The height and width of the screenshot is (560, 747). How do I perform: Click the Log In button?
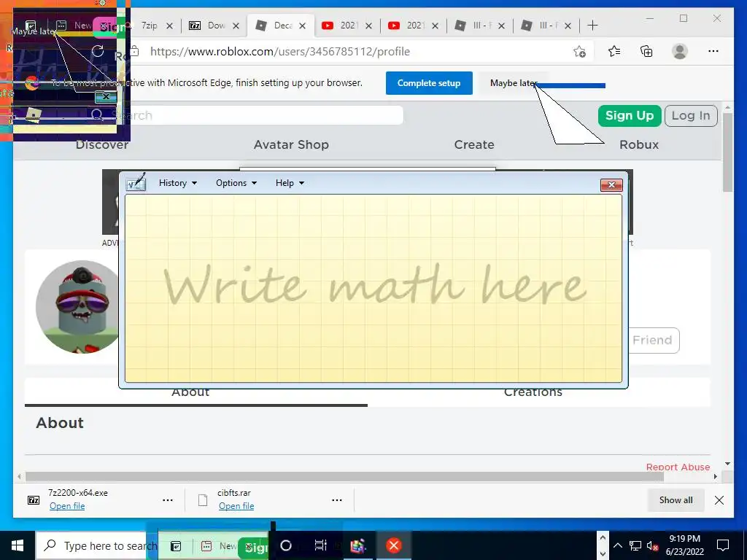pyautogui.click(x=691, y=116)
